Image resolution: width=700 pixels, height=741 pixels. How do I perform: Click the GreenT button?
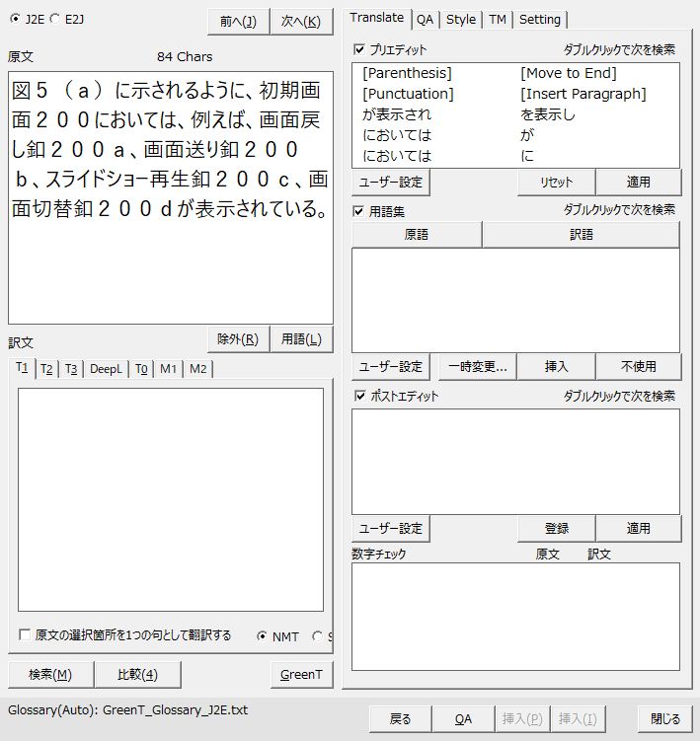click(301, 674)
